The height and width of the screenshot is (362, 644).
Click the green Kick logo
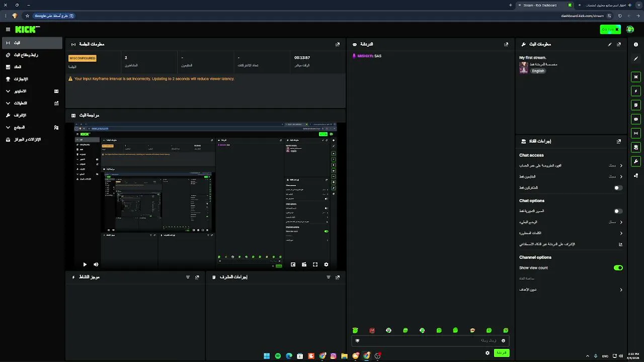pos(27,30)
